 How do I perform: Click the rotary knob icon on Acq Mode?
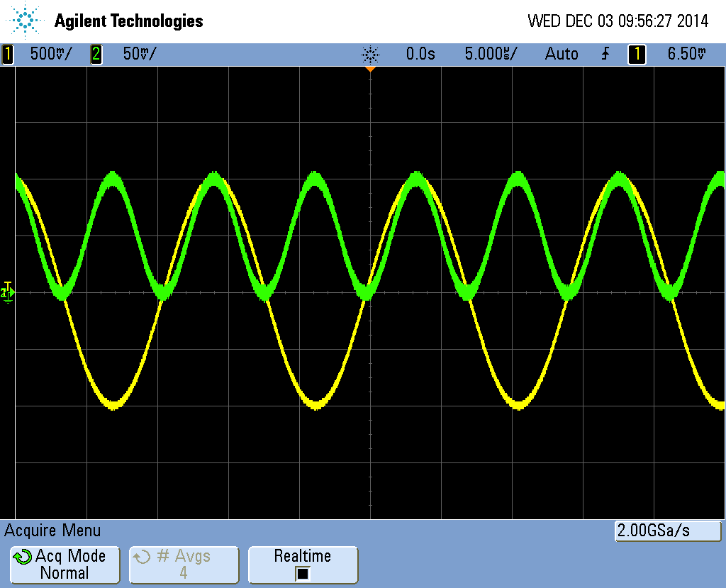pos(22,557)
